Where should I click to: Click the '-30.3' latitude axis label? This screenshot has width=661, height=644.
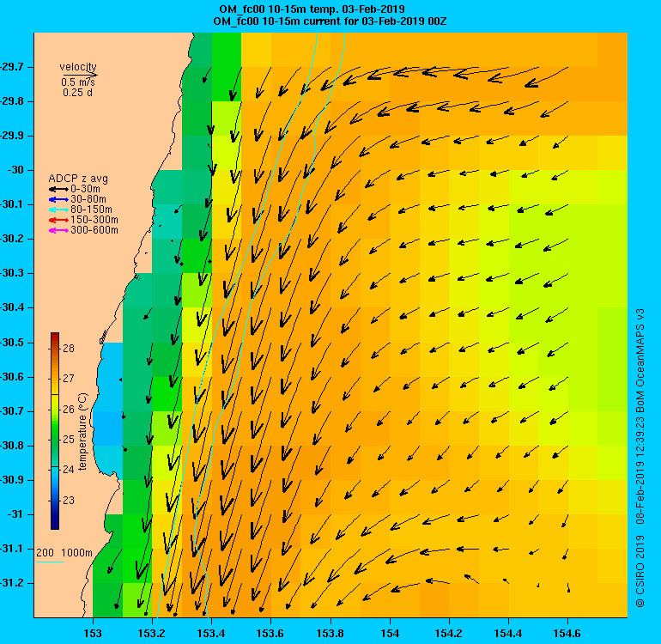pyautogui.click(x=11, y=273)
